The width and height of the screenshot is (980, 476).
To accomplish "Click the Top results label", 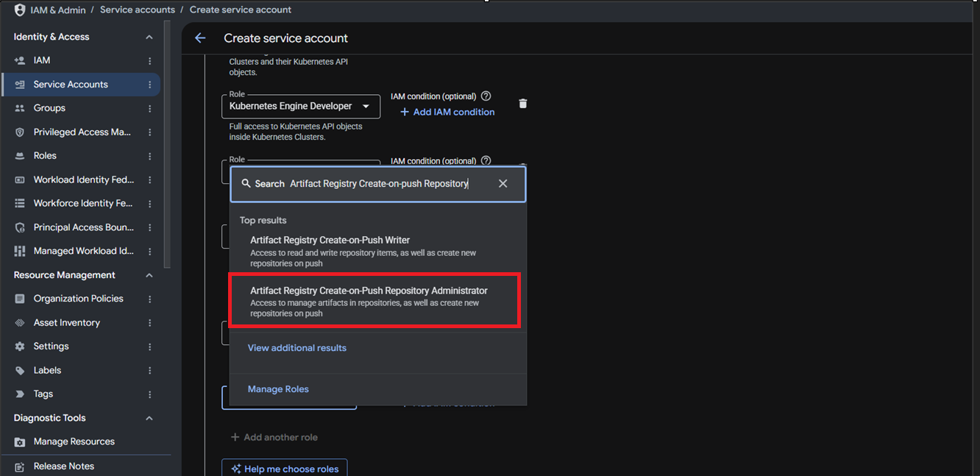I will tap(263, 221).
